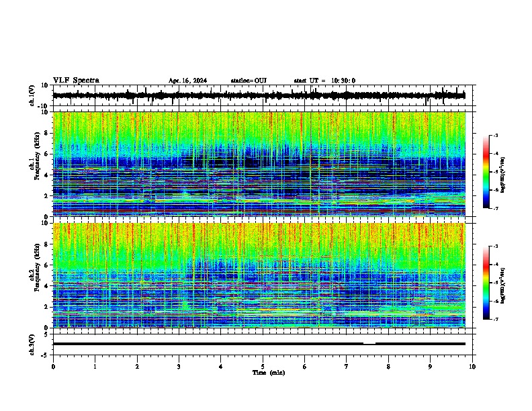The image size is (532, 411).
Task: Click the "ch.1(V)" waveform axis label
Action: 32,95
